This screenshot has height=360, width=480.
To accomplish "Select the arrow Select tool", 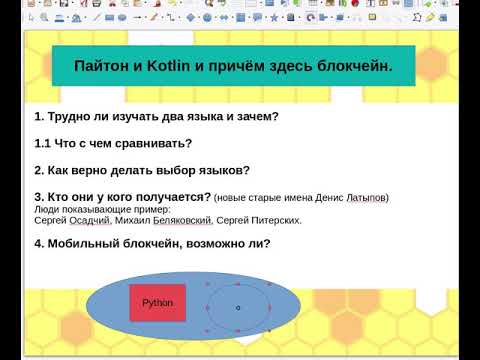I will pyautogui.click(x=31, y=18).
